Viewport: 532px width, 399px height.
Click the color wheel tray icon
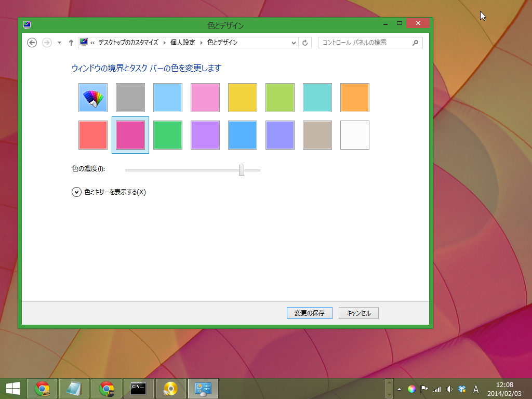click(411, 389)
